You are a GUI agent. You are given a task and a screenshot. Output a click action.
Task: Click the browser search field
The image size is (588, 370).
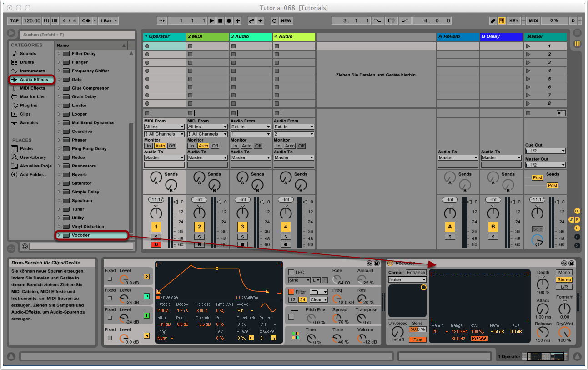tap(76, 35)
